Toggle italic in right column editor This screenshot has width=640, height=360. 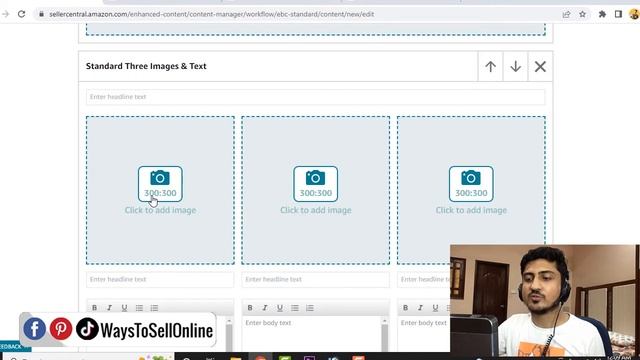[x=420, y=308]
